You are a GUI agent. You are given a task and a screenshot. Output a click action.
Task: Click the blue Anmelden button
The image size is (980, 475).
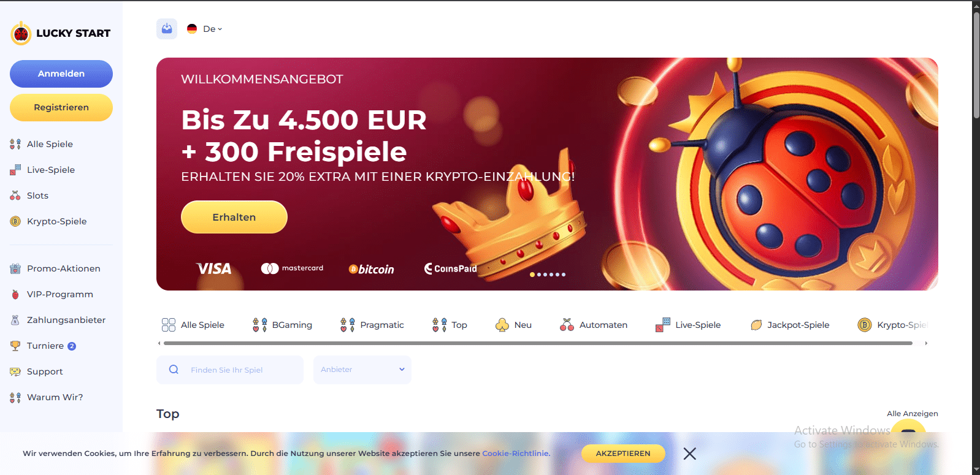point(61,74)
